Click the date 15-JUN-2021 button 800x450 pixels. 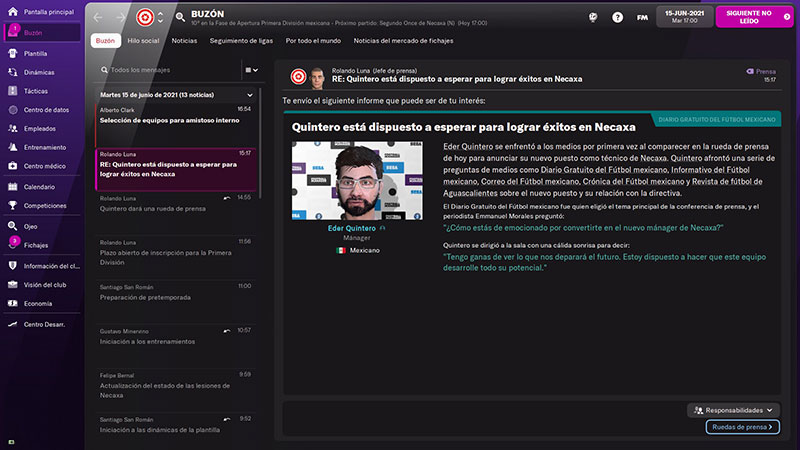point(684,17)
